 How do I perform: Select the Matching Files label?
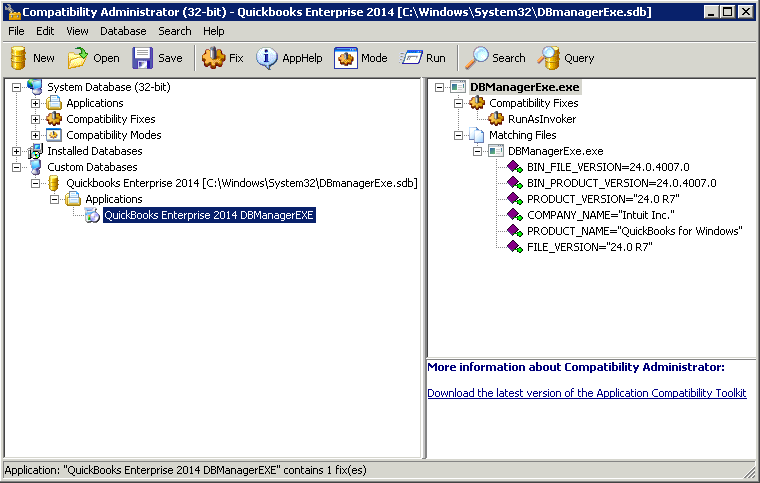[522, 135]
